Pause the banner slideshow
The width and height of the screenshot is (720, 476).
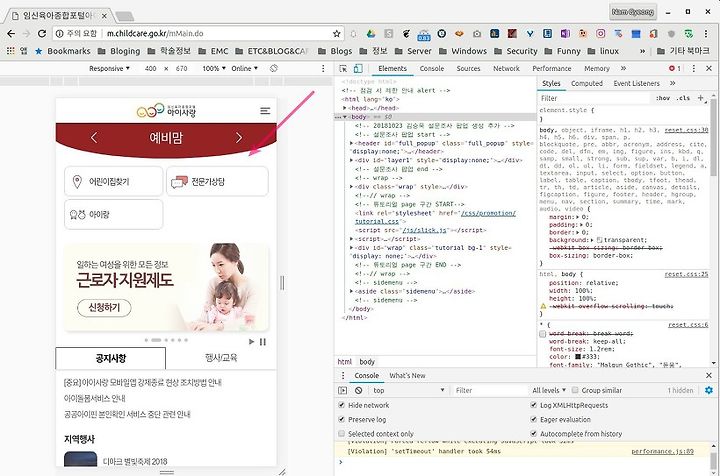263,342
